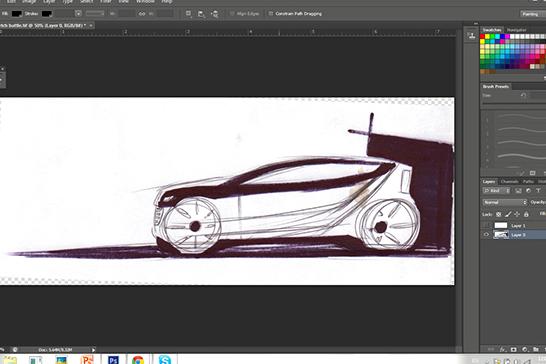Viewport: 546px width, 364px height.
Task: Open the path operations icon
Action: pos(188,14)
